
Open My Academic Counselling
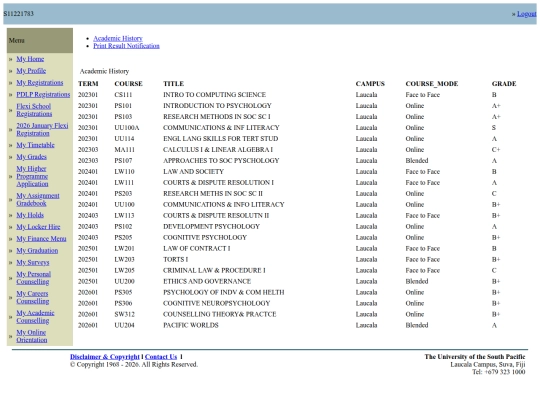(35, 317)
